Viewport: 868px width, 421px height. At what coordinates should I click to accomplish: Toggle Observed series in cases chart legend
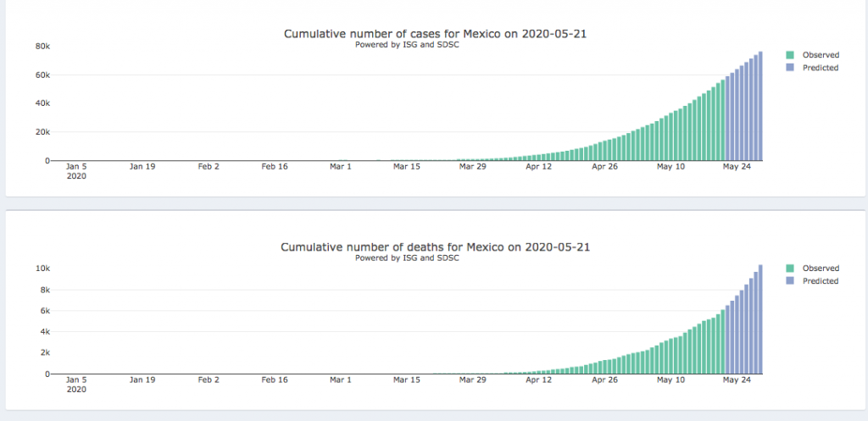[x=820, y=55]
